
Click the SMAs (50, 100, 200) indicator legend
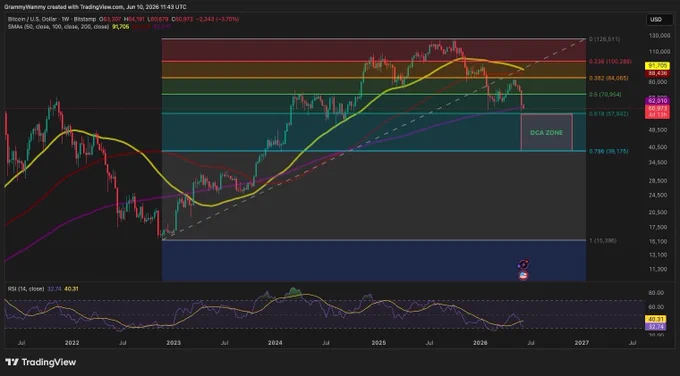pos(58,27)
